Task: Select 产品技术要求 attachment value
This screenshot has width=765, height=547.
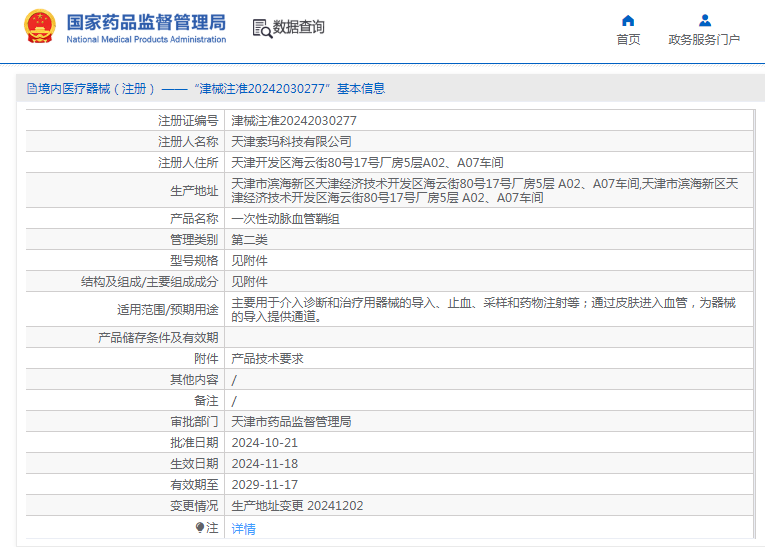Action: (267, 359)
